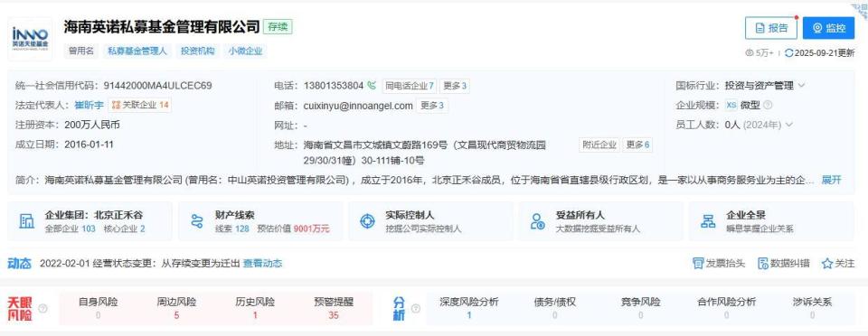The width and height of the screenshot is (868, 336).
Task: Click phone number 13801353804
Action: coord(334,86)
